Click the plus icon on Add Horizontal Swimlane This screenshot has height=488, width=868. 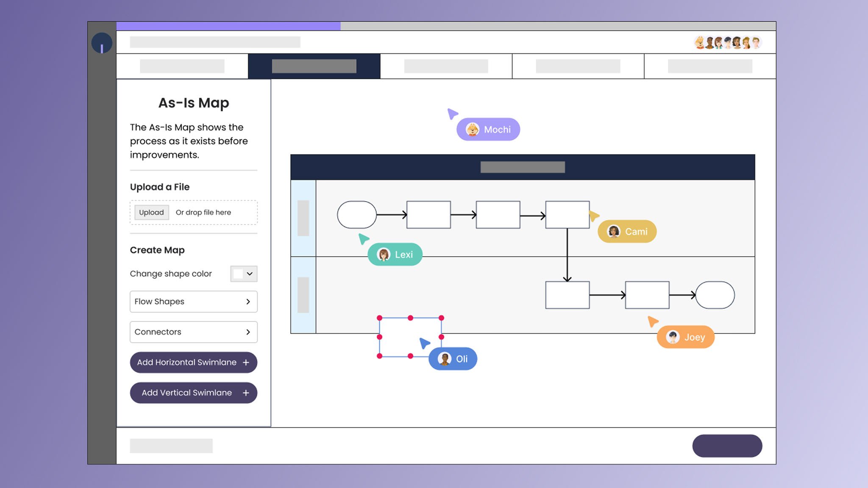point(246,363)
